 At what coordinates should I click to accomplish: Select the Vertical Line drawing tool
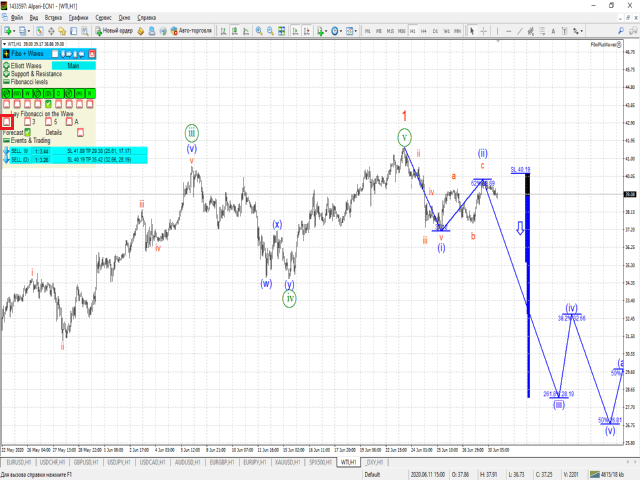[x=497, y=31]
